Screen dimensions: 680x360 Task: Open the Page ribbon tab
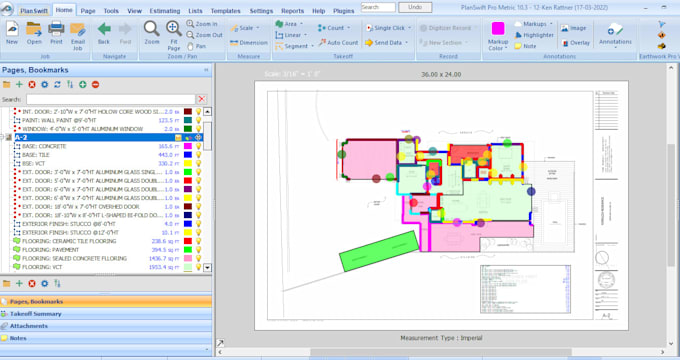(88, 11)
